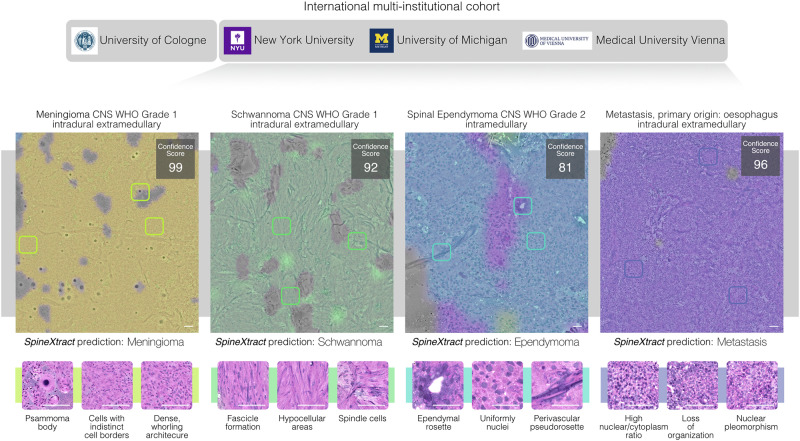Click the Schwannoma heatmap slide image
Image resolution: width=800 pixels, height=441 pixels.
click(302, 233)
